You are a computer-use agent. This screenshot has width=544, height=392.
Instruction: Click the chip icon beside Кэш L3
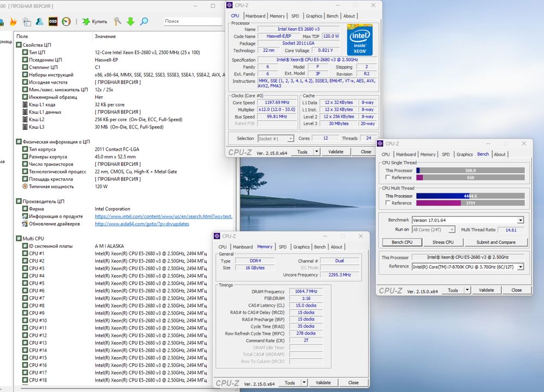click(25, 127)
